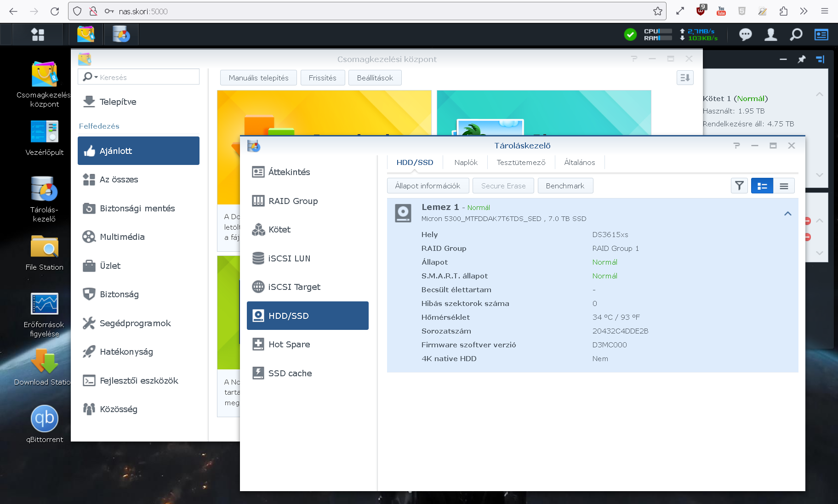Open the DSM main menu grid icon
838x504 pixels.
[x=38, y=34]
